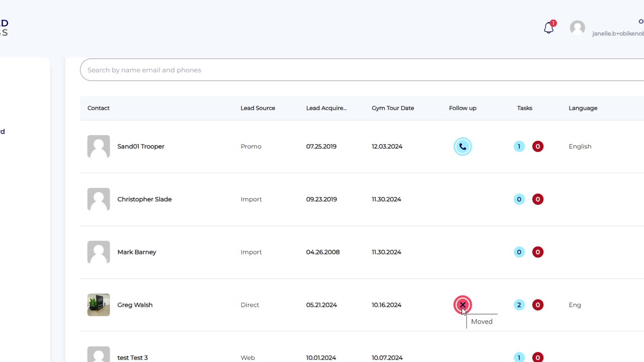Click Direct lead source of Greg Walsh
Viewport: 644px width, 362px height.
point(250,305)
